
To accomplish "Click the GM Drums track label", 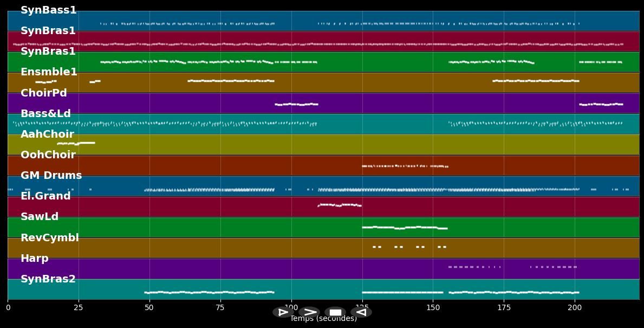I will 51,176.
